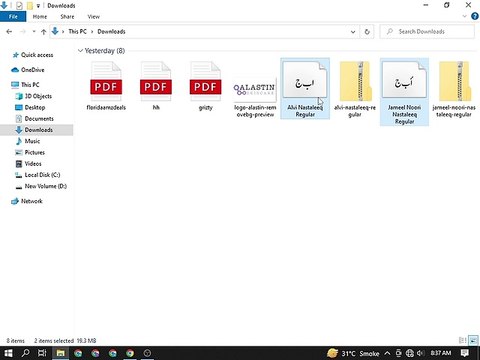This screenshot has width=480, height=360.
Task: Select alvi-nastaleeq-regular zip folder
Action: (x=355, y=89)
